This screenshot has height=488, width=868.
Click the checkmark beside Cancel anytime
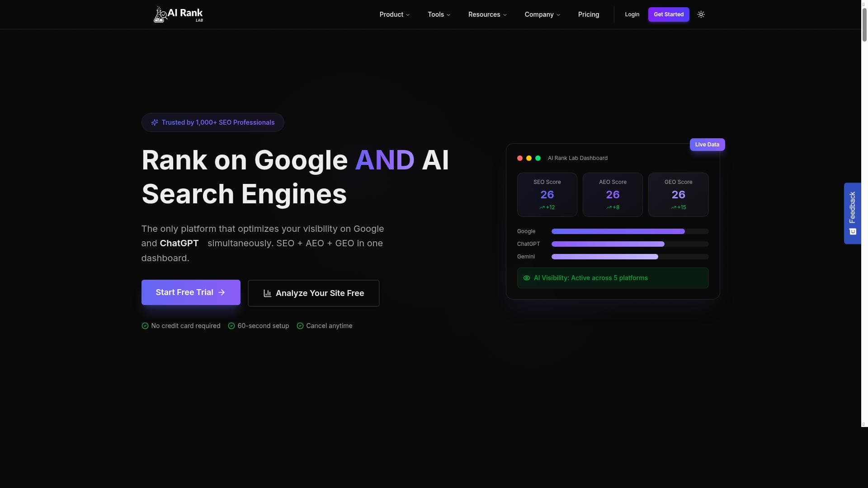click(300, 326)
